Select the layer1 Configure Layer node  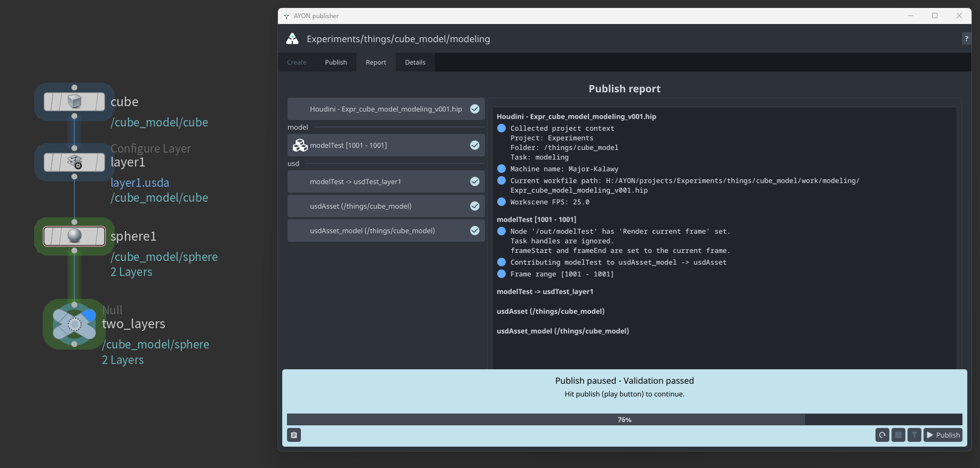(74, 162)
